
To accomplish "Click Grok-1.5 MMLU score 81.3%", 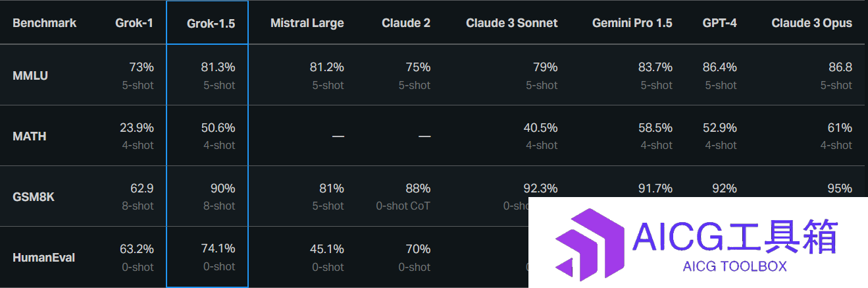I will pyautogui.click(x=218, y=67).
